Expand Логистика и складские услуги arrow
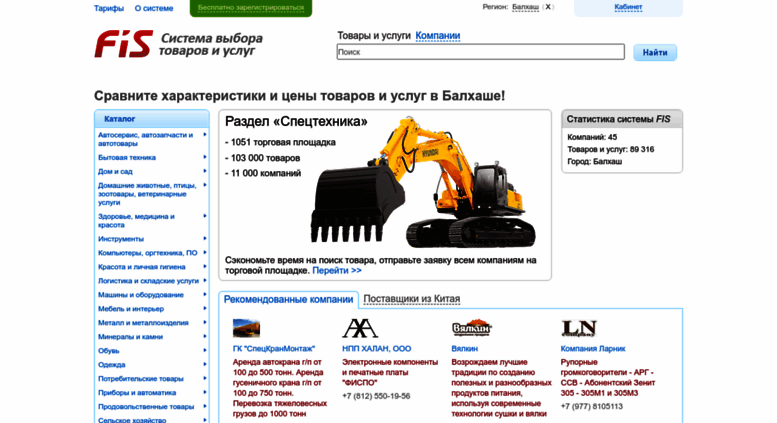Viewport: 777px width, 423px height. pyautogui.click(x=205, y=280)
